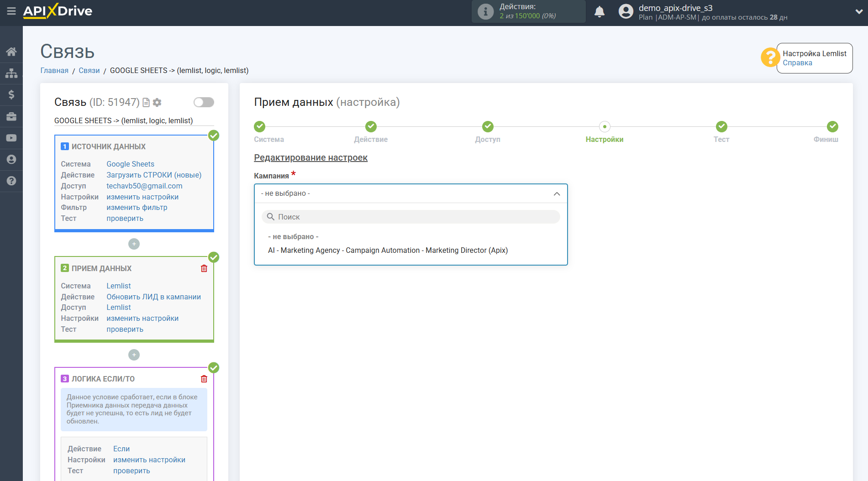Click the notifications bell icon

click(x=600, y=11)
